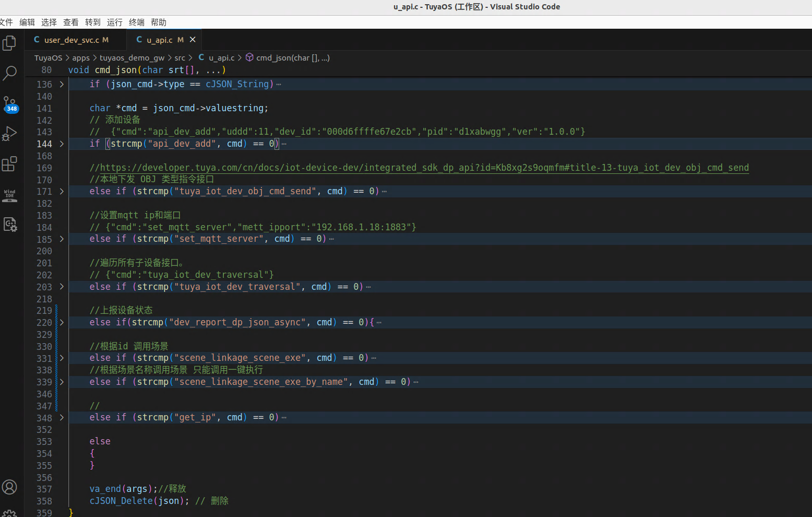Click cJSON_Delete(json) statement
The height and width of the screenshot is (517, 812).
(x=139, y=501)
